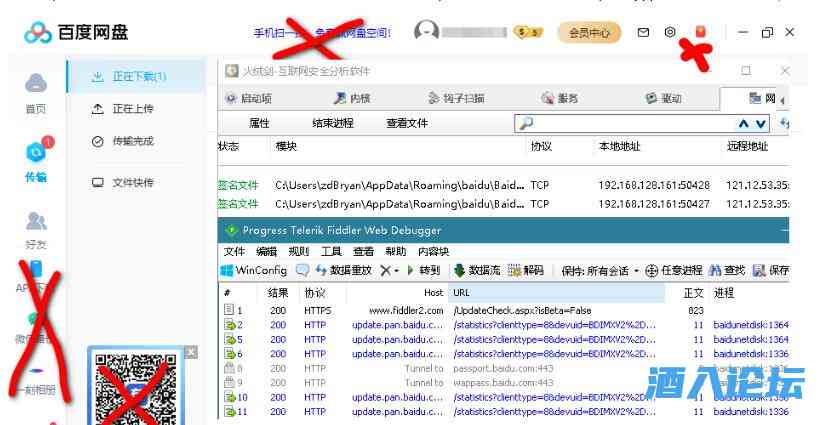Screen dimensions: 819x425
Task: Switch to the 驱动 drivers tab
Action: pyautogui.click(x=663, y=98)
